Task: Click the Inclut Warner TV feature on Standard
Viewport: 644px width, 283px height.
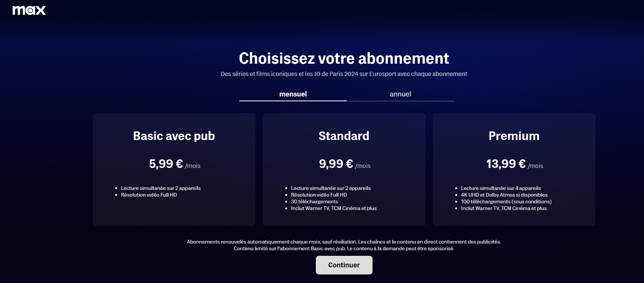Action: point(334,208)
